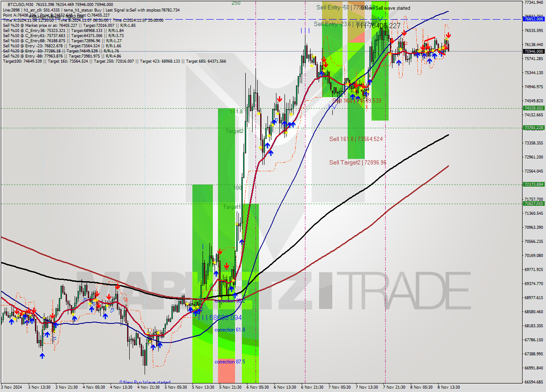Click the 76852.008 price tag
The height and width of the screenshot is (392, 546).
(534, 19)
